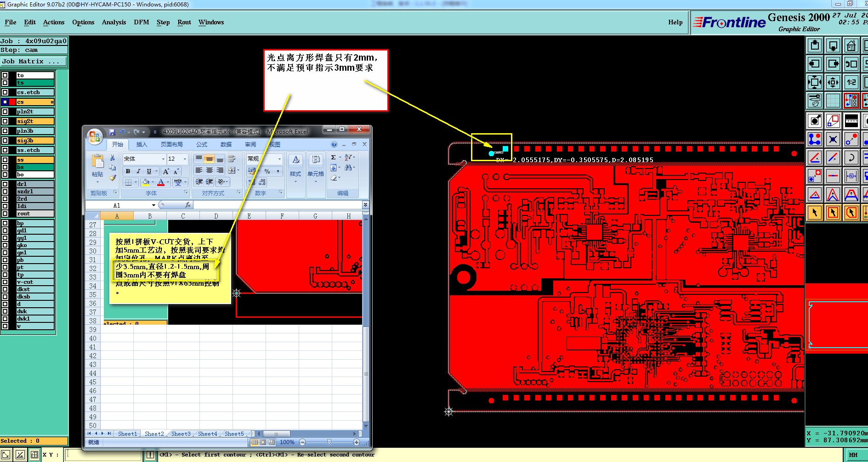Select the rectangle area selection tool

[833, 213]
